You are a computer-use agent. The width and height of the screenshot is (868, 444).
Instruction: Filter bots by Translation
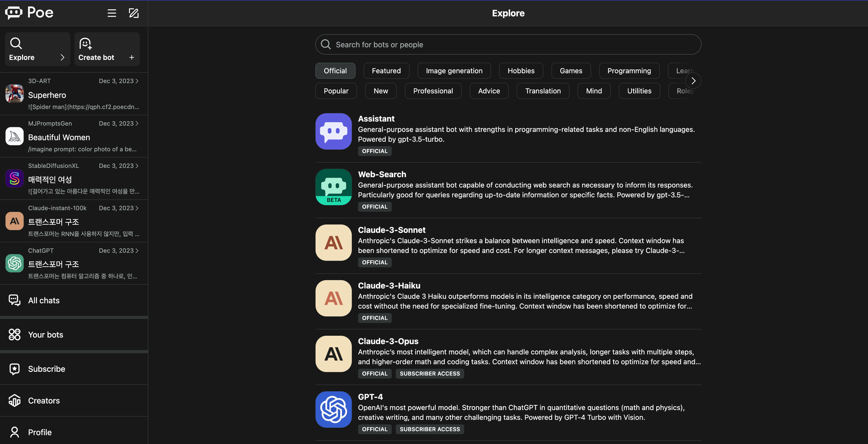[543, 91]
